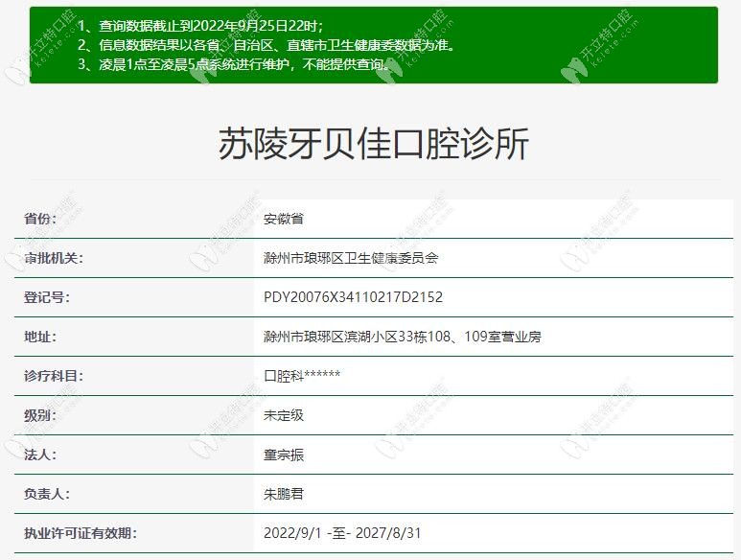Select registration number PDY20076X34110217D2152
Viewport: 741px width, 560px height.
click(353, 297)
